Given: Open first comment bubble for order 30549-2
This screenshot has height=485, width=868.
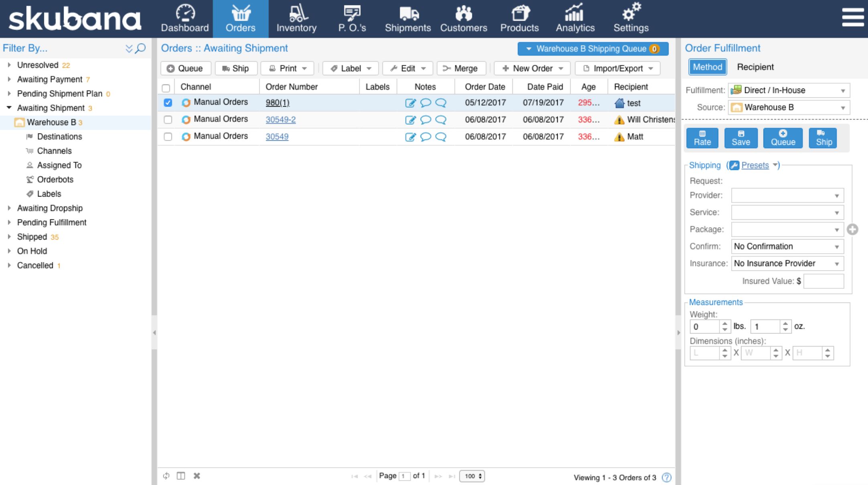Looking at the screenshot, I should point(426,120).
